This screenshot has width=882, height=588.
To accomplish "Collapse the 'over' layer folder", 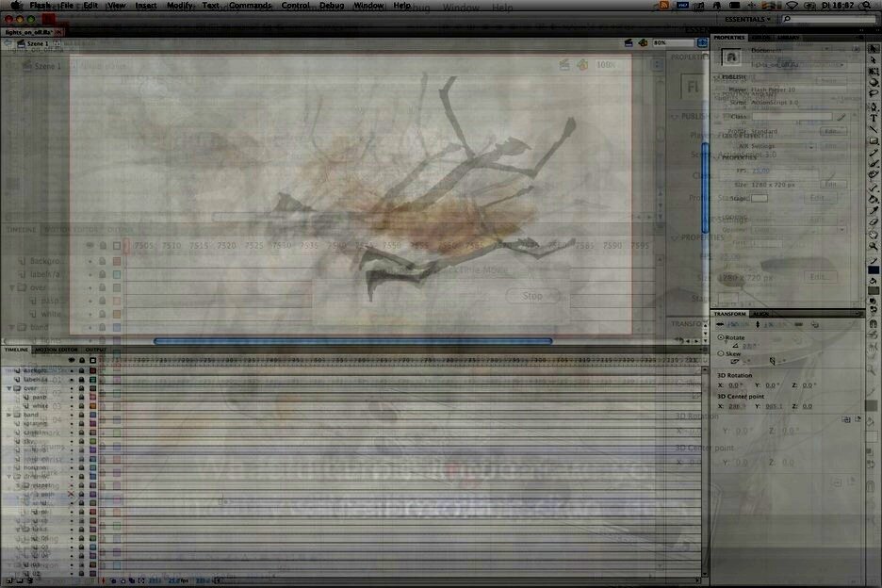I will 9,388.
